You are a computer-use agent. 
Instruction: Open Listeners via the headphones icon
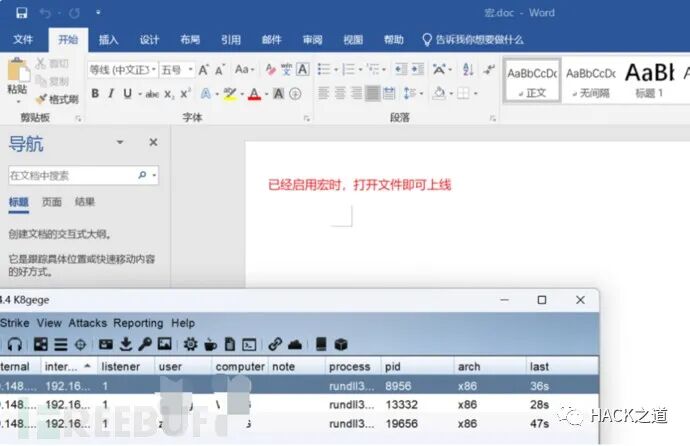pos(15,344)
